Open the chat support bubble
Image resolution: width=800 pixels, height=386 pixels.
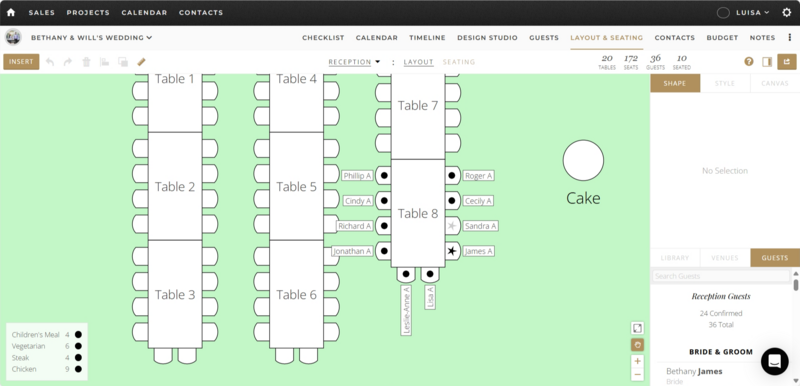[774, 362]
